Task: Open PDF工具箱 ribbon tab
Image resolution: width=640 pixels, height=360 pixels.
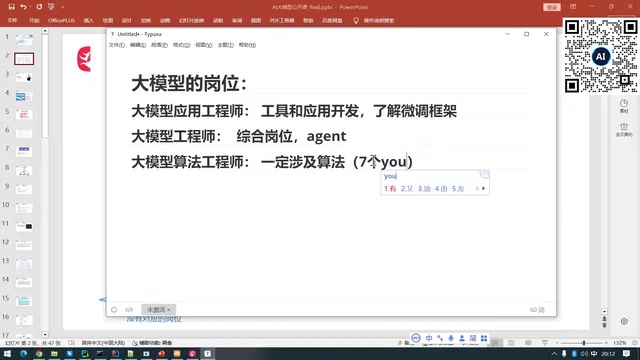Action: point(282,20)
